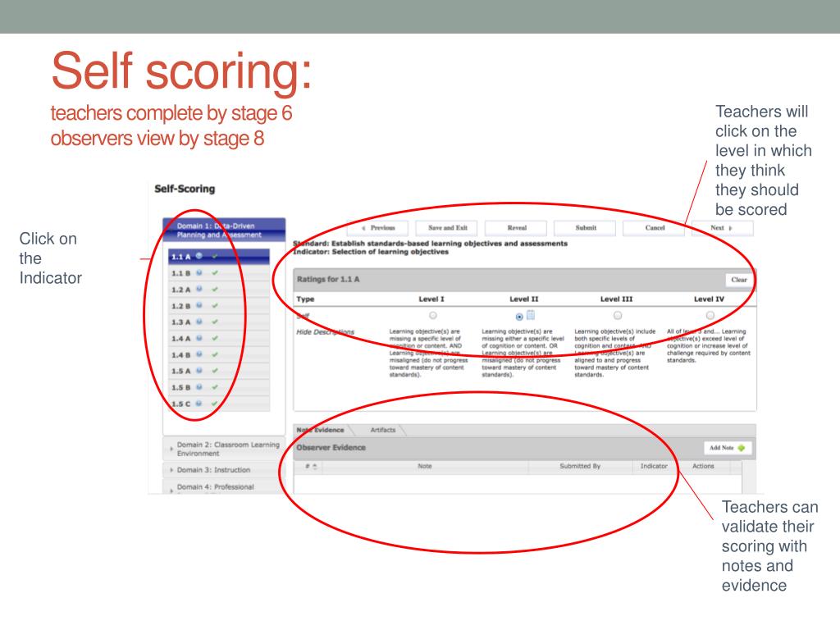Screen dimensions: 840x630
Task: Expand Domain 4: Professional
Action: tap(224, 486)
